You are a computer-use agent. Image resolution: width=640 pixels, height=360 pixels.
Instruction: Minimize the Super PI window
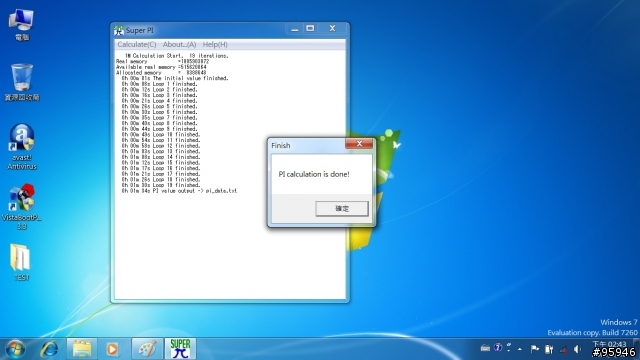pyautogui.click(x=295, y=29)
